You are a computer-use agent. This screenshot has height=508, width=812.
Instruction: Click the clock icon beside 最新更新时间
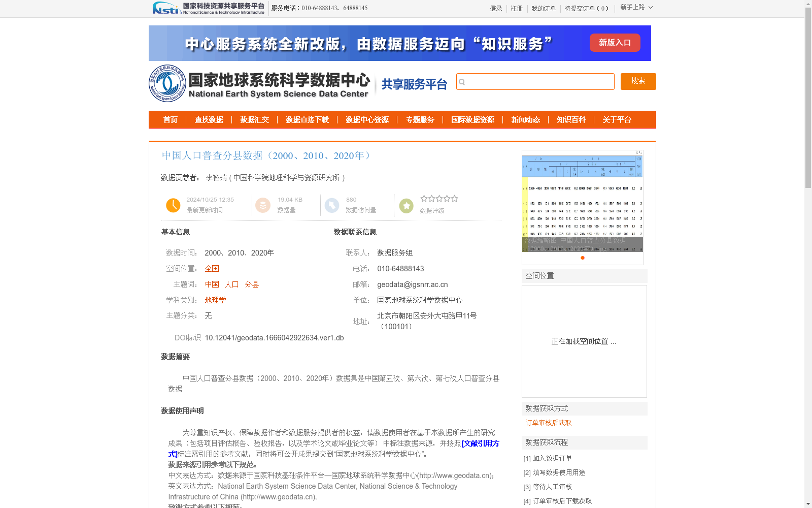point(173,205)
